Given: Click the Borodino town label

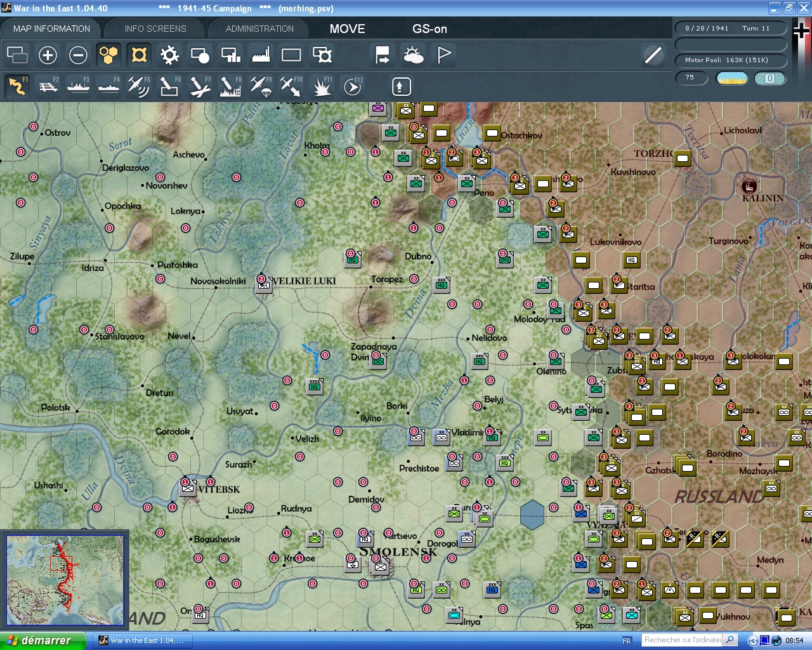Looking at the screenshot, I should [724, 454].
